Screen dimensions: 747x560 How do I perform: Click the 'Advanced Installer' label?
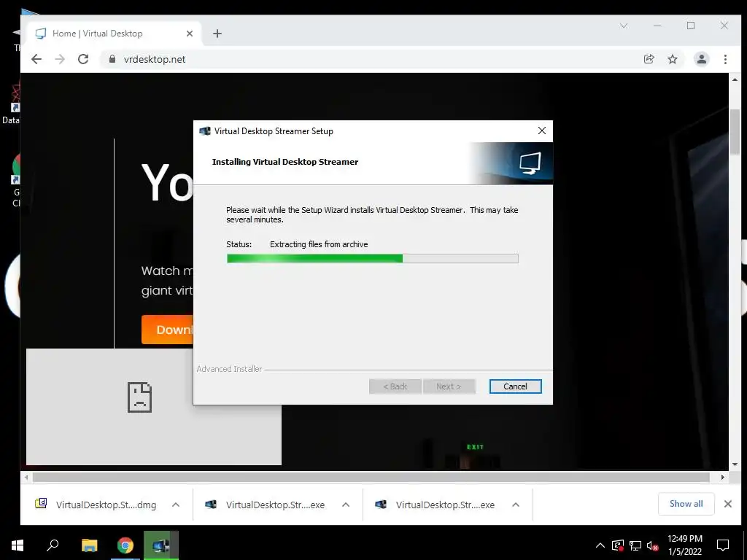pos(229,369)
